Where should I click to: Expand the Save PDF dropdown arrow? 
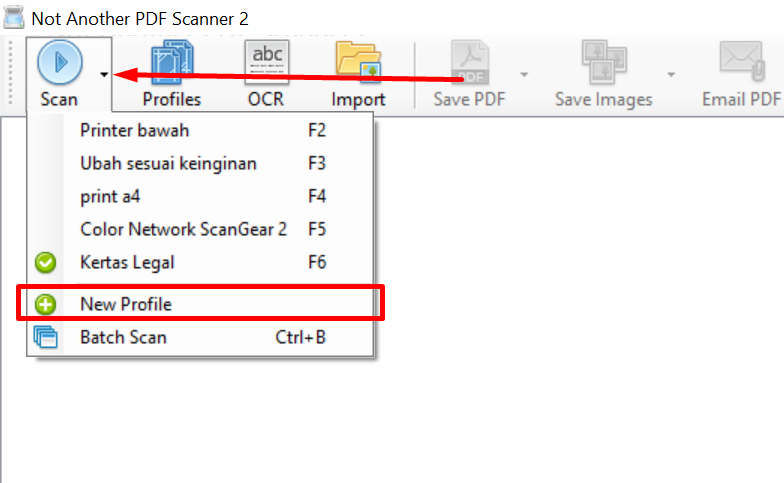[x=524, y=75]
